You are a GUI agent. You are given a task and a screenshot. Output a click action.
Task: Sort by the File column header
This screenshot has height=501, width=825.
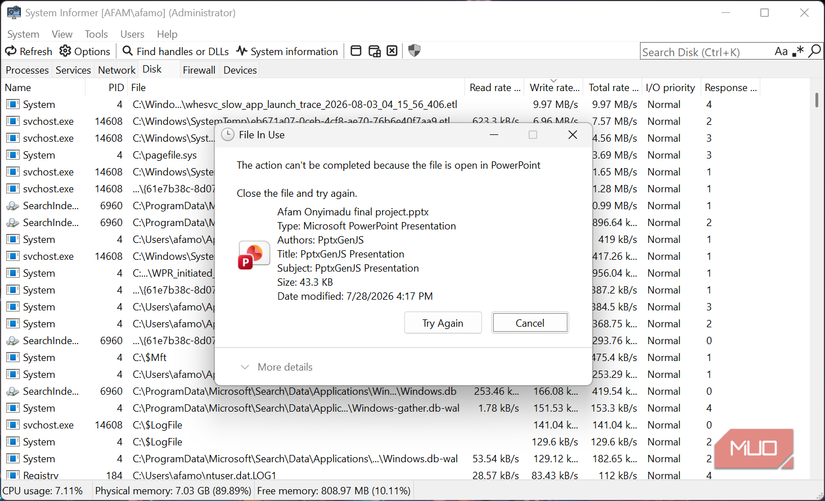[x=297, y=87]
